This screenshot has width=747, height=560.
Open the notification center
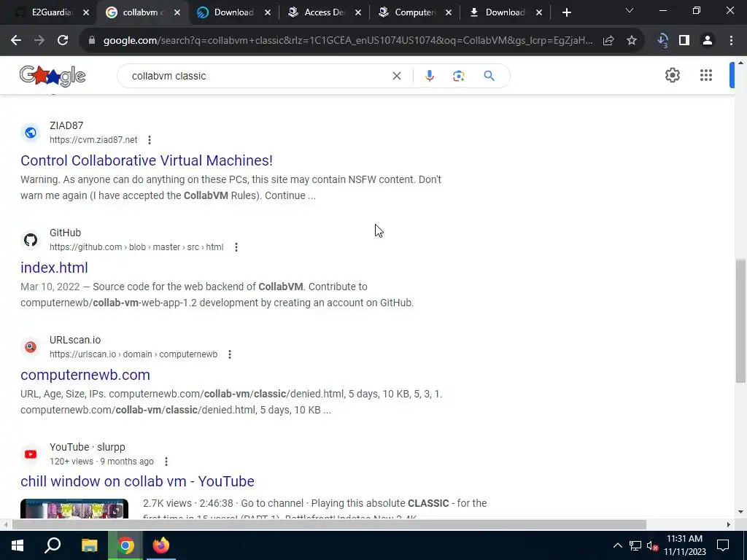coord(723,545)
